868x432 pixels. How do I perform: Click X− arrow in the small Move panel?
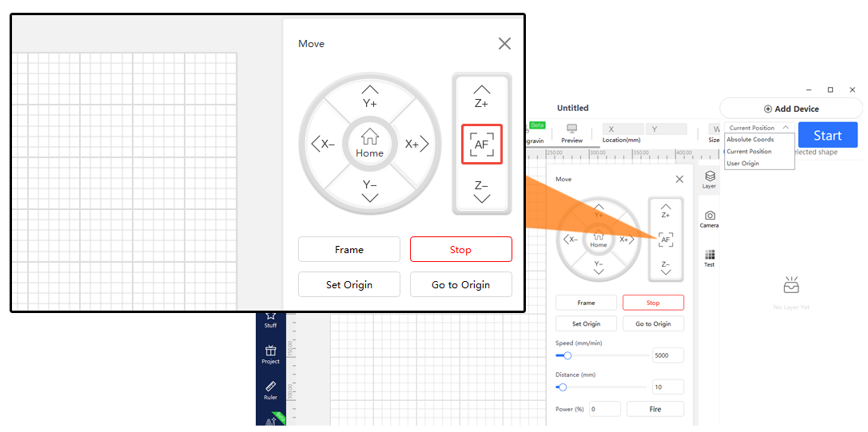click(570, 240)
